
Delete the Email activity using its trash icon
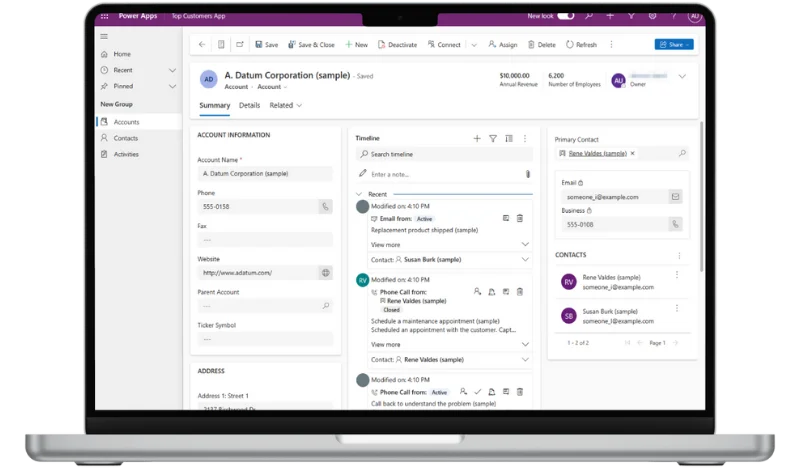click(520, 218)
